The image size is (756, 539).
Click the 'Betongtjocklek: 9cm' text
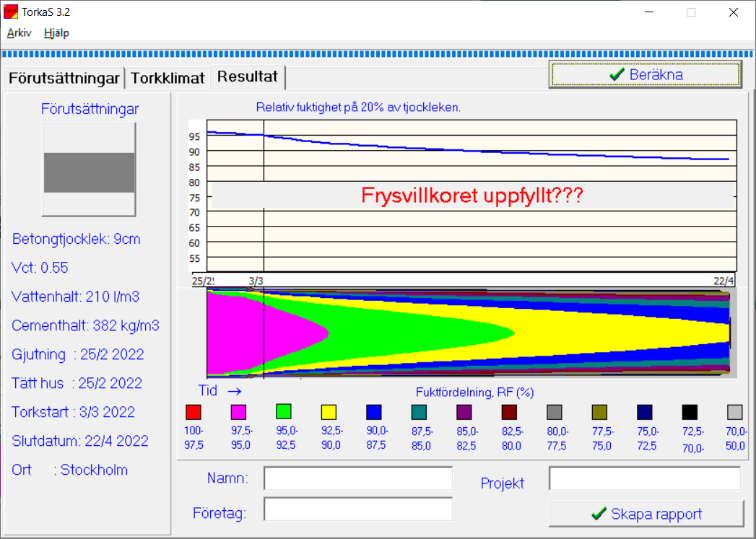pyautogui.click(x=77, y=240)
